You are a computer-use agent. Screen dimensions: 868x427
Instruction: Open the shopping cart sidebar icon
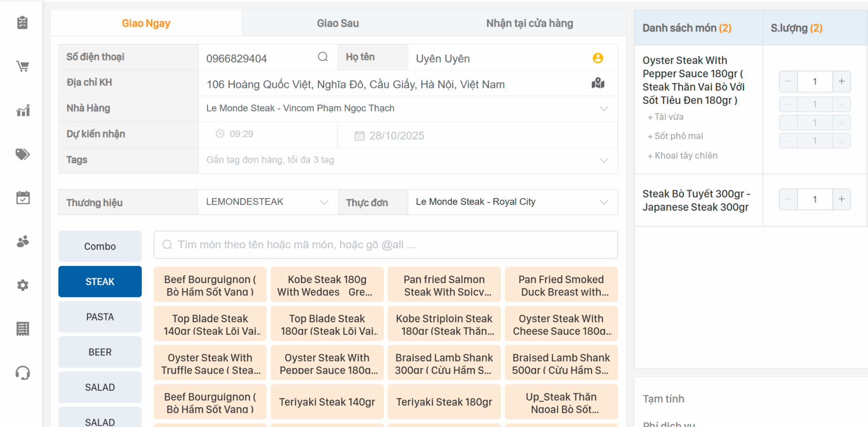tap(22, 66)
